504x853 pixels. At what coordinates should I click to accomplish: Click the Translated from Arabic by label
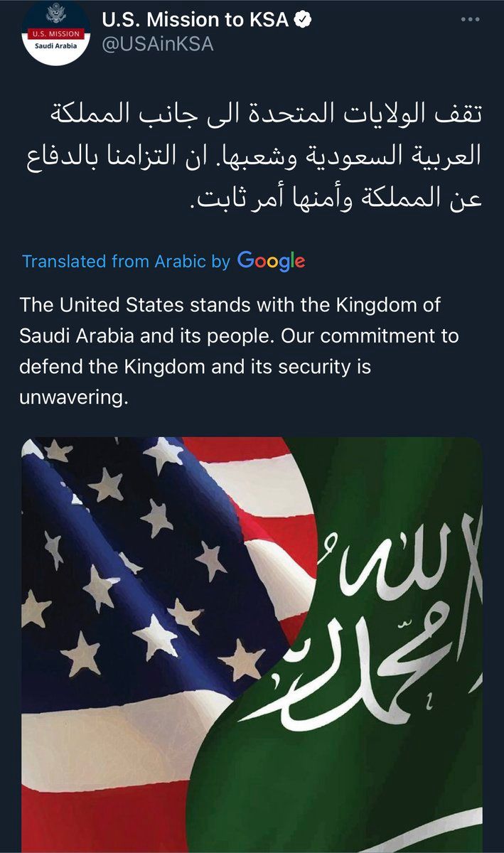[127, 261]
